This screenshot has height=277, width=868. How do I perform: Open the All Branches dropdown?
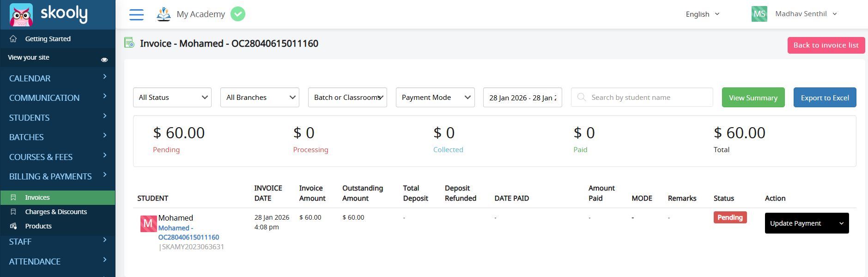(260, 98)
